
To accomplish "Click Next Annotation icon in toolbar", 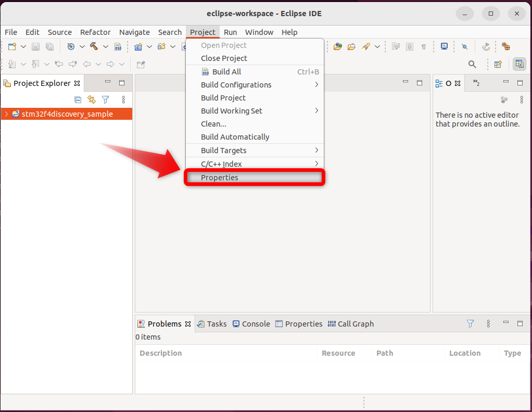I will 12,64.
